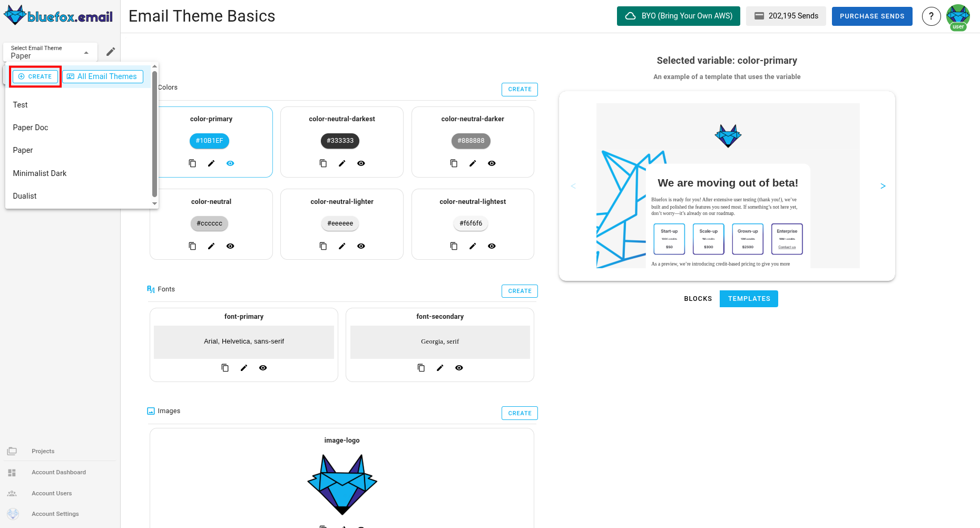Open the Account Dashboard
The height and width of the screenshot is (528, 980).
[x=58, y=472]
